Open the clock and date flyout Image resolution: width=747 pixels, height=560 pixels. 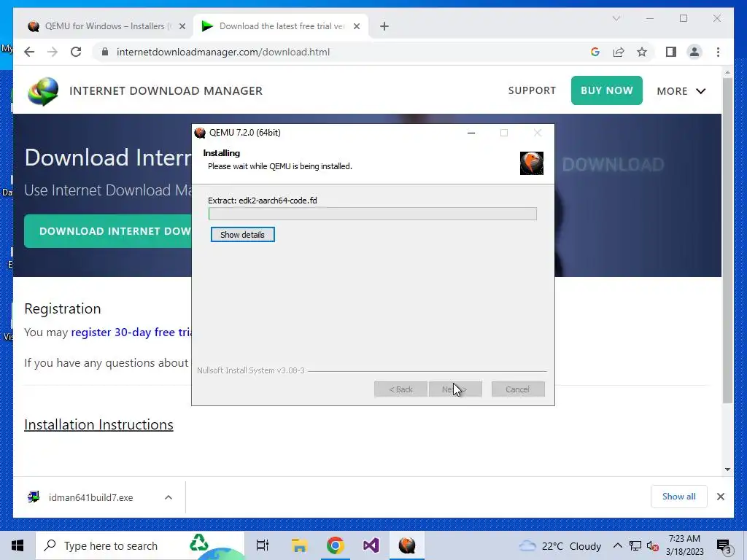coord(684,545)
